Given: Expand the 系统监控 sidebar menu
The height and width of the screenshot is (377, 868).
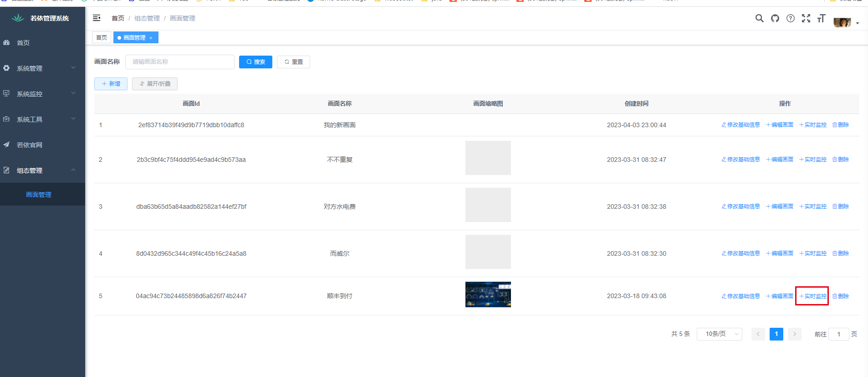Looking at the screenshot, I should click(42, 94).
